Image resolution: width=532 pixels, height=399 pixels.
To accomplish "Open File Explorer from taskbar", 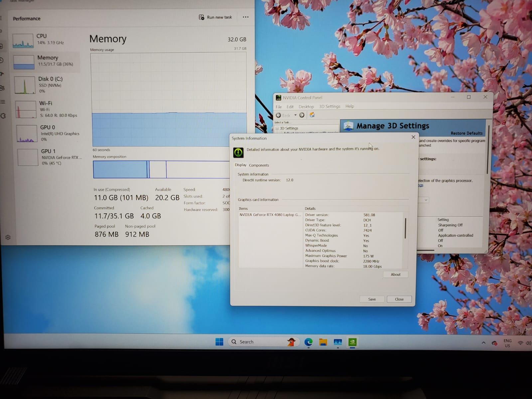I will [323, 342].
